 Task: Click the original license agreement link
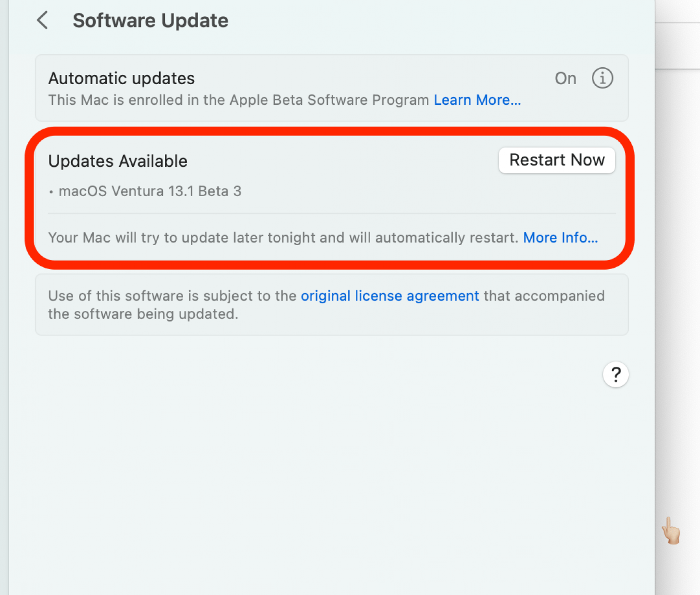[389, 296]
